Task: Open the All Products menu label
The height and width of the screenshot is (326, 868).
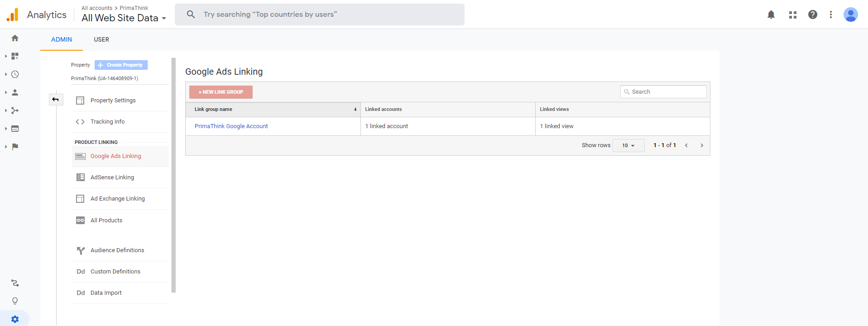Action: pyautogui.click(x=106, y=221)
